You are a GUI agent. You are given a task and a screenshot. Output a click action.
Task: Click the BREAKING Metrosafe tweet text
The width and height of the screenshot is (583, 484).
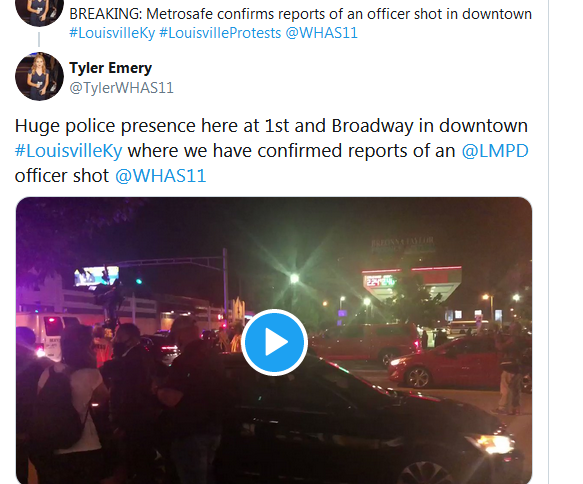[300, 14]
